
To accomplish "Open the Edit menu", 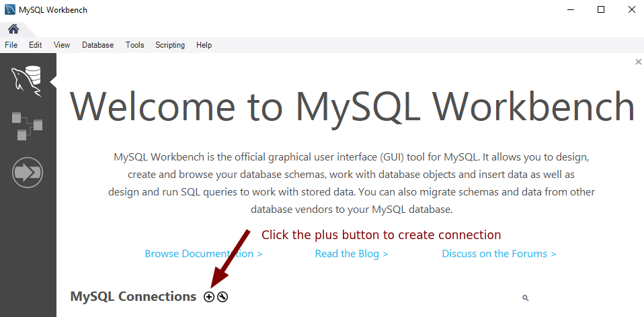I will (36, 45).
